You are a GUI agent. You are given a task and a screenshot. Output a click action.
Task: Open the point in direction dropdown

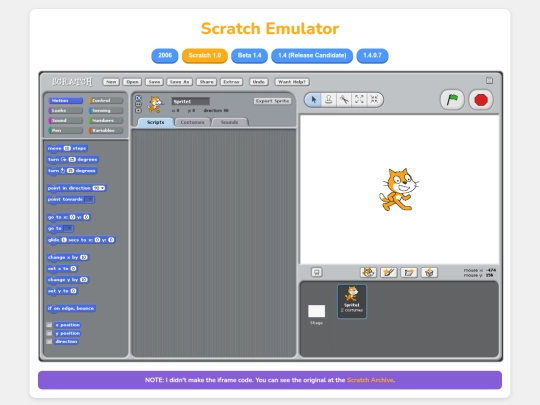click(102, 188)
